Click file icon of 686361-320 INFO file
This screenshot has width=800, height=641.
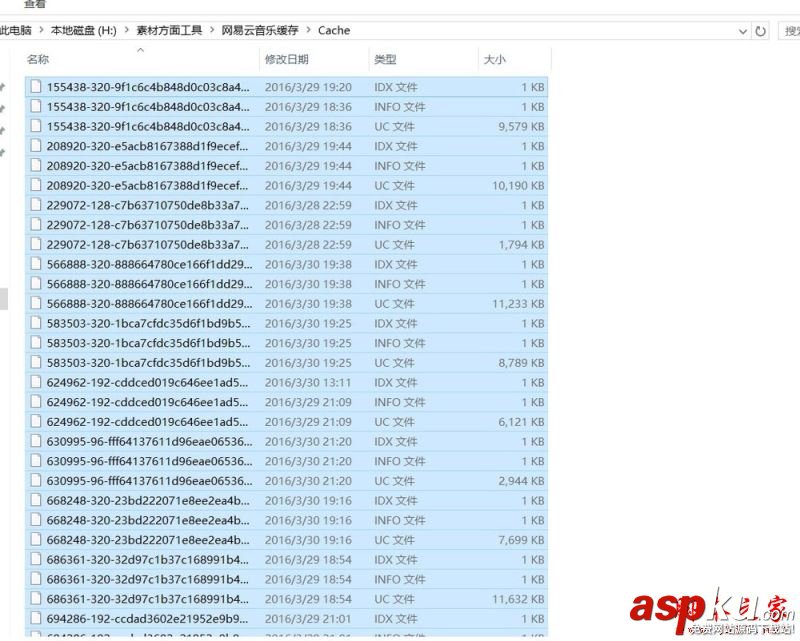[36, 579]
